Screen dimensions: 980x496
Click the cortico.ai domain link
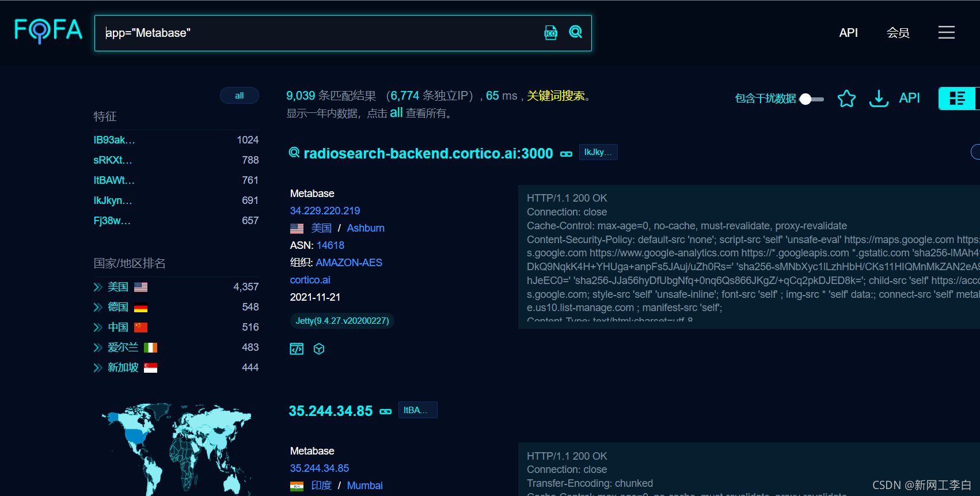point(310,280)
